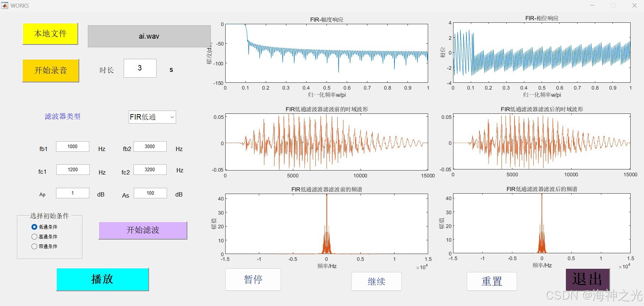Click the 本地文件 yellow button
The width and height of the screenshot is (644, 306).
50,34
